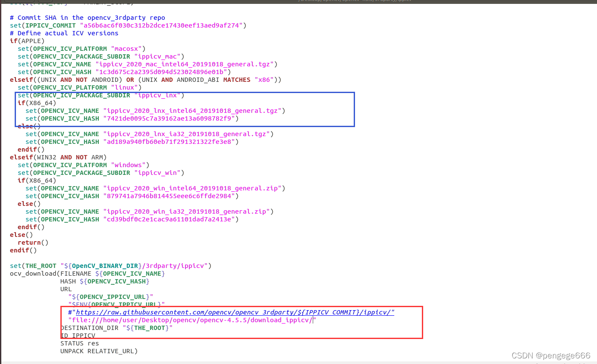The image size is (597, 364).
Task: Click the "ippicv_lnx" subdir line
Action: coord(101,95)
